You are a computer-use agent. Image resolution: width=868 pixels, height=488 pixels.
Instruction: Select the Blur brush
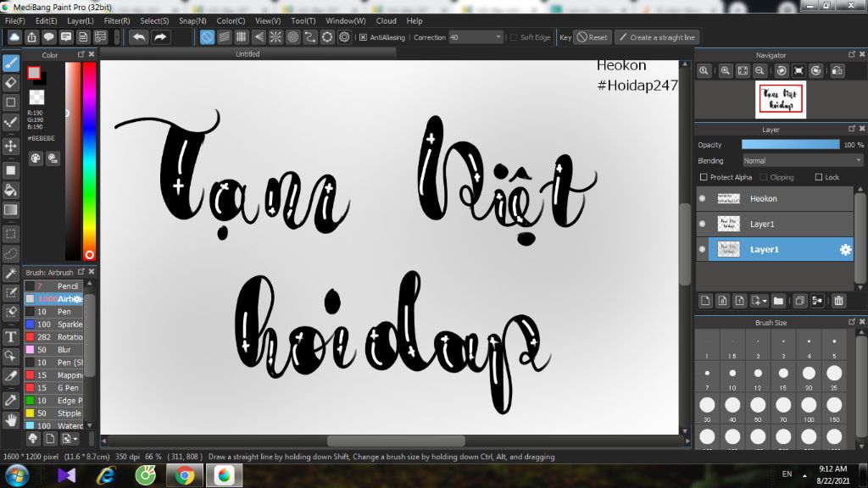tap(53, 350)
